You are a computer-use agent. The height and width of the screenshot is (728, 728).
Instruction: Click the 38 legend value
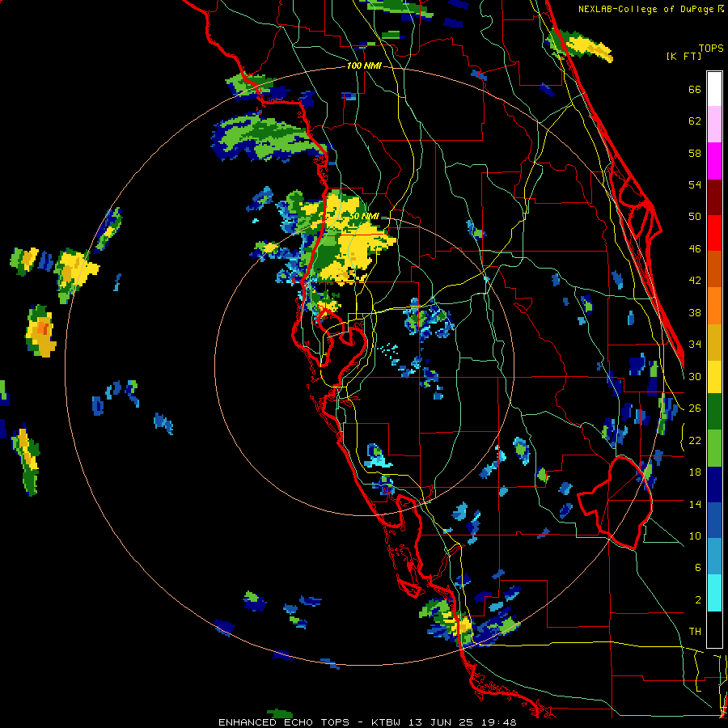pyautogui.click(x=695, y=312)
